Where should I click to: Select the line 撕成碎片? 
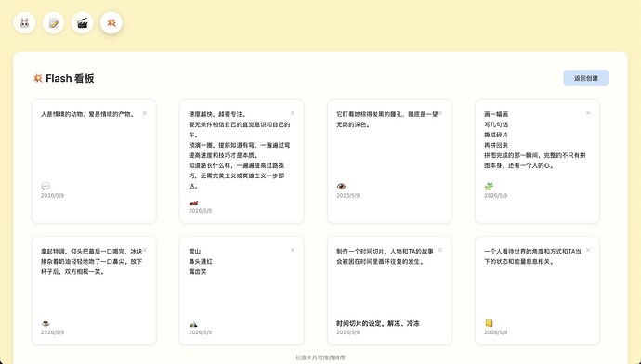click(x=496, y=135)
